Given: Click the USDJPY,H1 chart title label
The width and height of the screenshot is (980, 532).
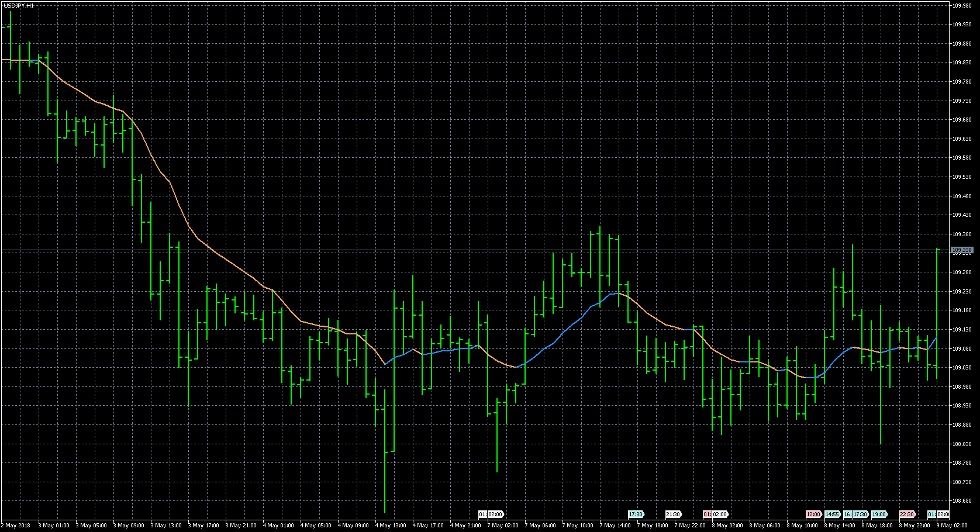Looking at the screenshot, I should click(x=18, y=5).
